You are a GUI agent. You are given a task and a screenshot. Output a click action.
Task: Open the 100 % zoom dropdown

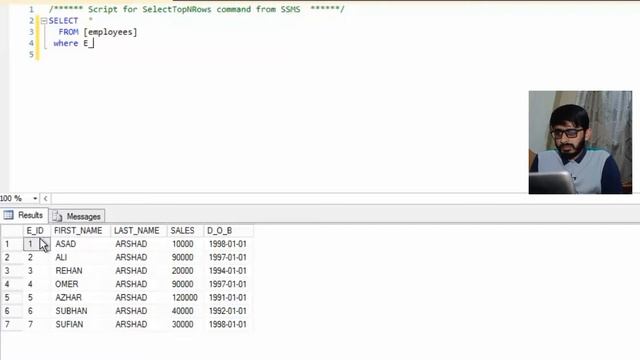click(x=35, y=198)
